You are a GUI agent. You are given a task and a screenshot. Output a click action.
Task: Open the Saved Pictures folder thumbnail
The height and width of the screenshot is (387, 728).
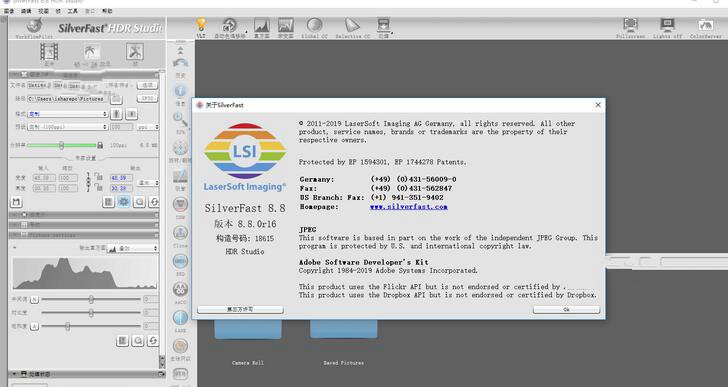[x=344, y=329]
